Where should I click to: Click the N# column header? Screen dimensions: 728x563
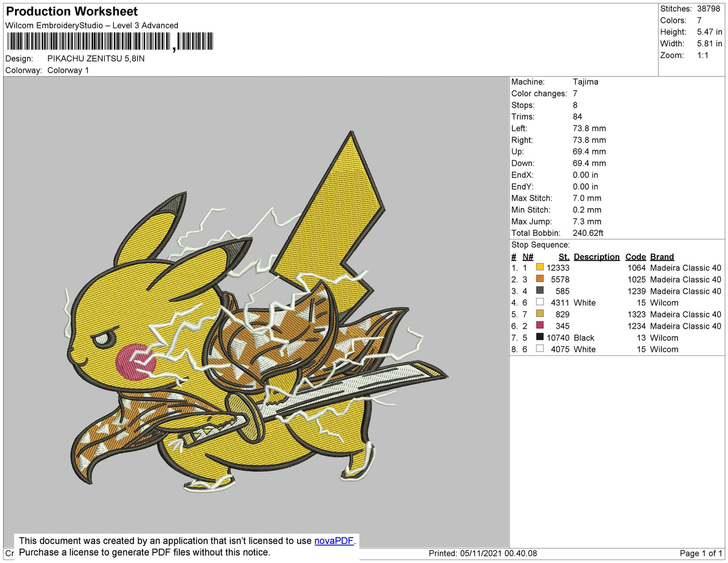tap(527, 257)
